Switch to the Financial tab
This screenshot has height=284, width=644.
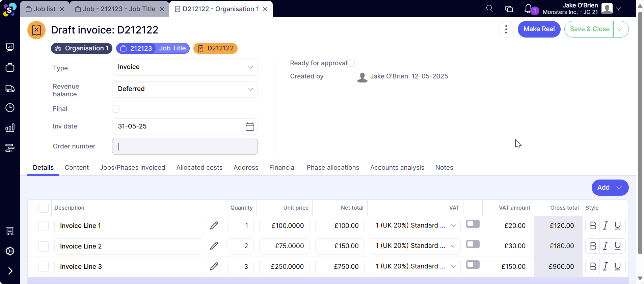(282, 168)
